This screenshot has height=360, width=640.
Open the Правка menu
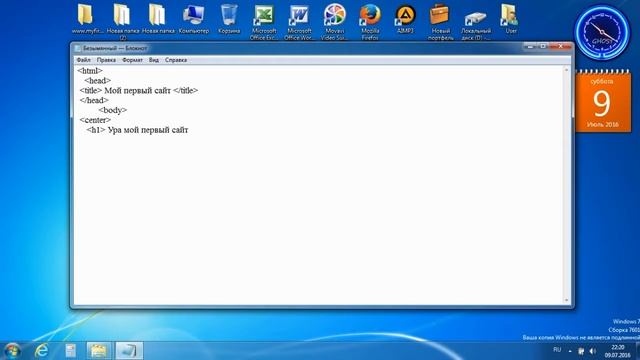[106, 60]
